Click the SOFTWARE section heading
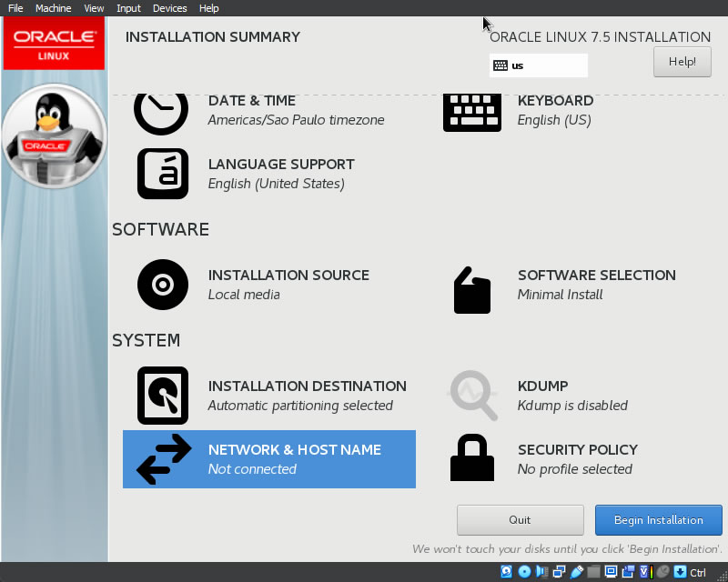 (161, 229)
